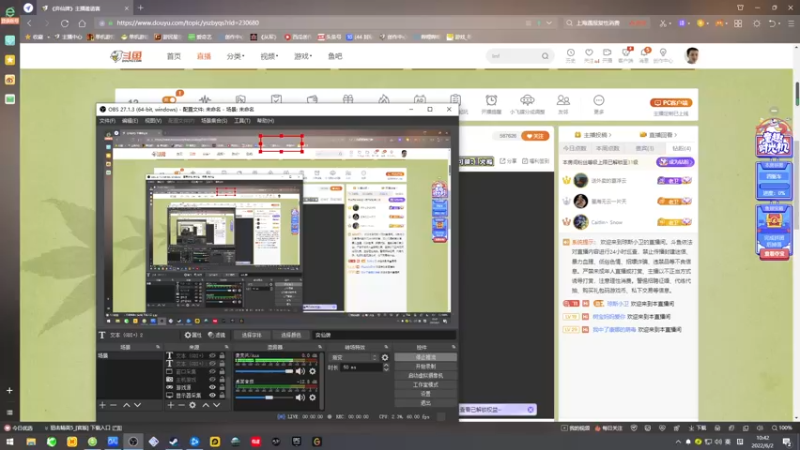Open the user avatar on Douyu header
800x450 pixels.
[x=692, y=56]
